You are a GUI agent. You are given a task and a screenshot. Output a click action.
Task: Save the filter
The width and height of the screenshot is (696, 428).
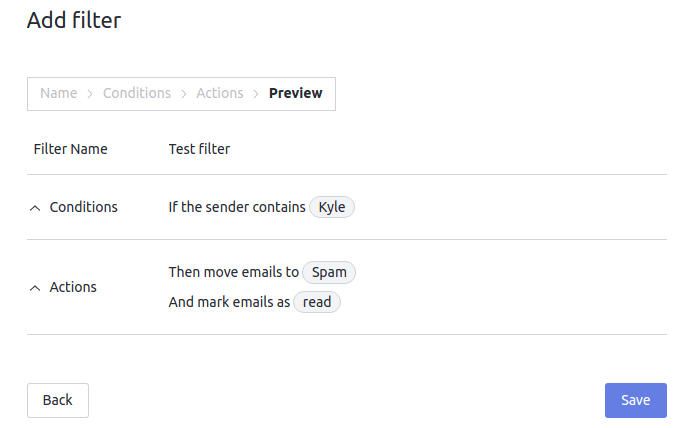click(635, 400)
